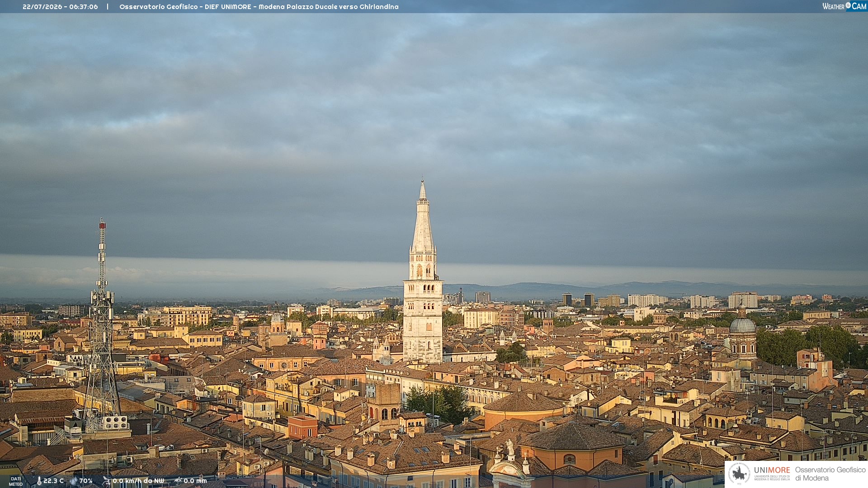
Task: Click the humidity water drops icon
Action: (74, 481)
